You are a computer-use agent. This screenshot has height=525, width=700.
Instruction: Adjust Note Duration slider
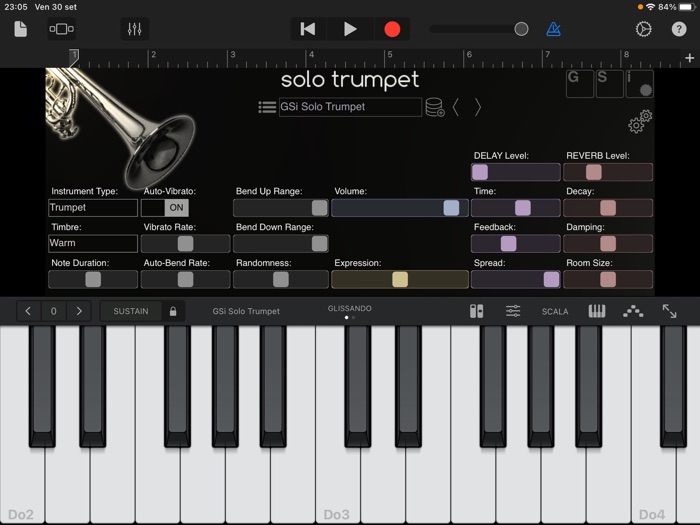click(x=93, y=279)
